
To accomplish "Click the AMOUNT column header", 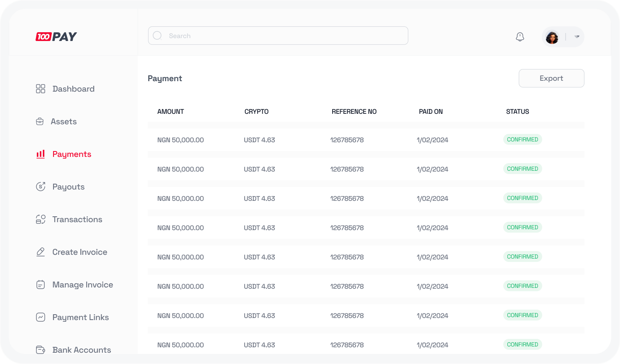I will coord(171,112).
